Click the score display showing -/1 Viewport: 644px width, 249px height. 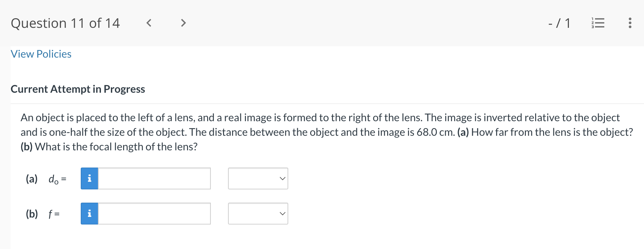pyautogui.click(x=559, y=23)
